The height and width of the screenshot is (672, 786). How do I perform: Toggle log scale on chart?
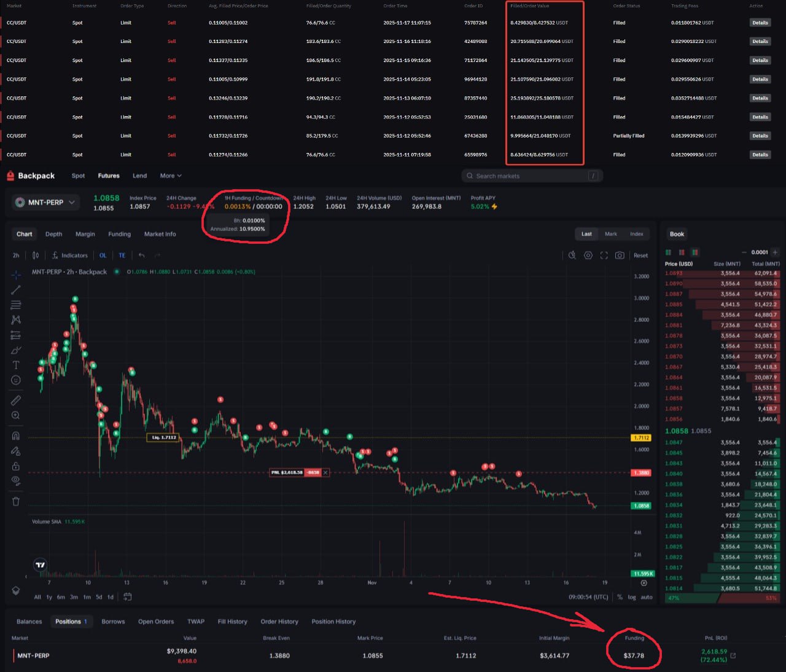pos(632,597)
